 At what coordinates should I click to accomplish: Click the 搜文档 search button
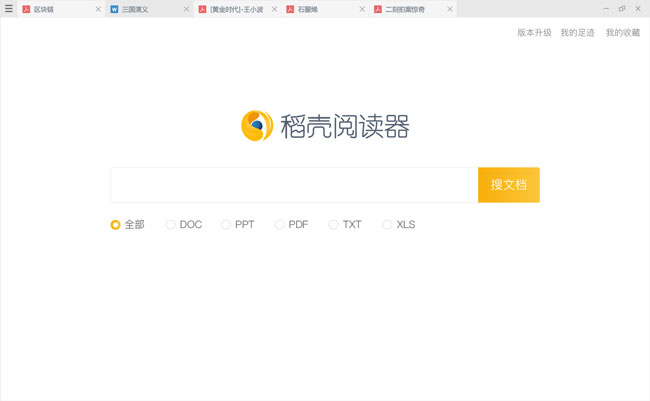click(x=508, y=185)
